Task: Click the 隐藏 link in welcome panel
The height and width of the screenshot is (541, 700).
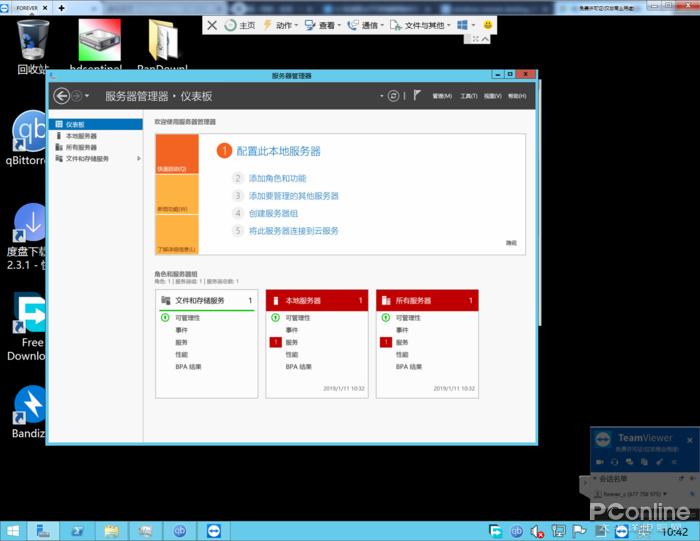Action: [511, 243]
